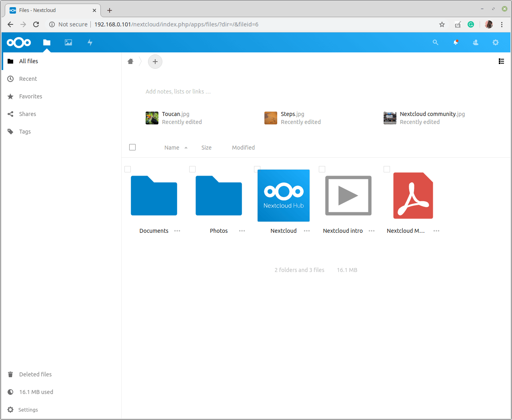Select the Documents folder checkbox
This screenshot has height=420, width=512.
click(x=128, y=169)
